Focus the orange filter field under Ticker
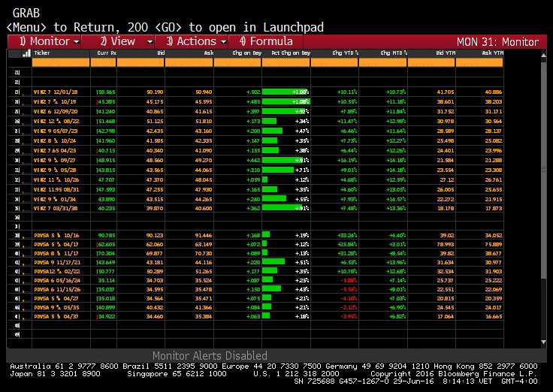 [61, 63]
